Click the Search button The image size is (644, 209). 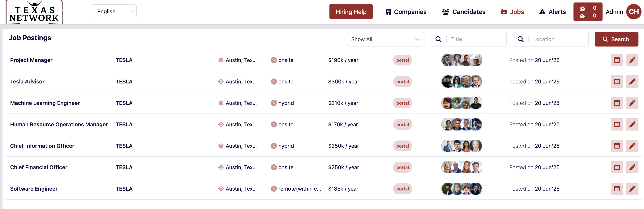tap(616, 39)
